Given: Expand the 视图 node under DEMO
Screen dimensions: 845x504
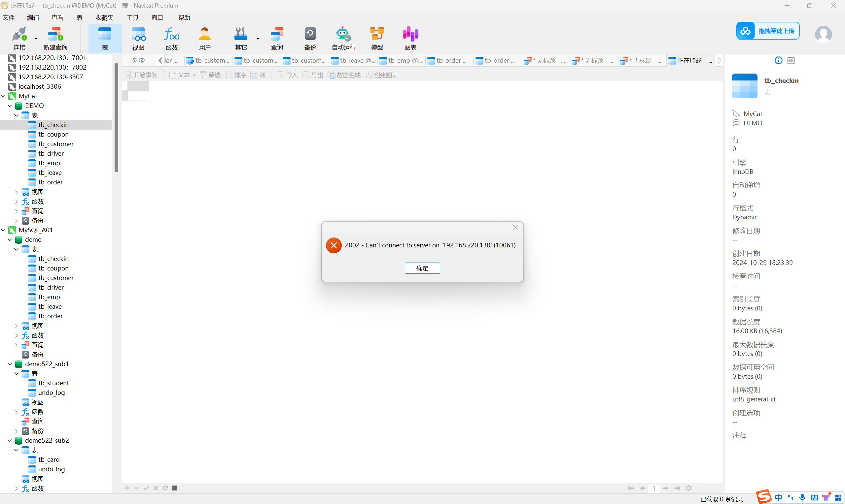Looking at the screenshot, I should pyautogui.click(x=16, y=192).
